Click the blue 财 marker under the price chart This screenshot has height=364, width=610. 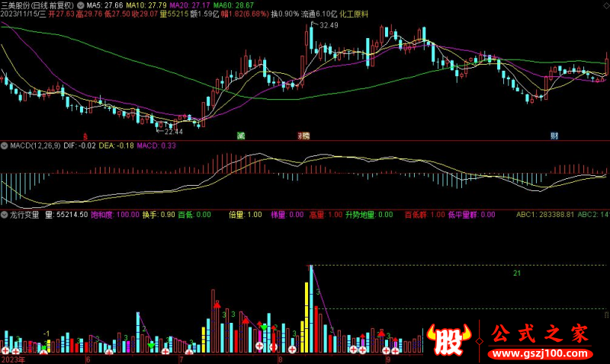click(554, 136)
